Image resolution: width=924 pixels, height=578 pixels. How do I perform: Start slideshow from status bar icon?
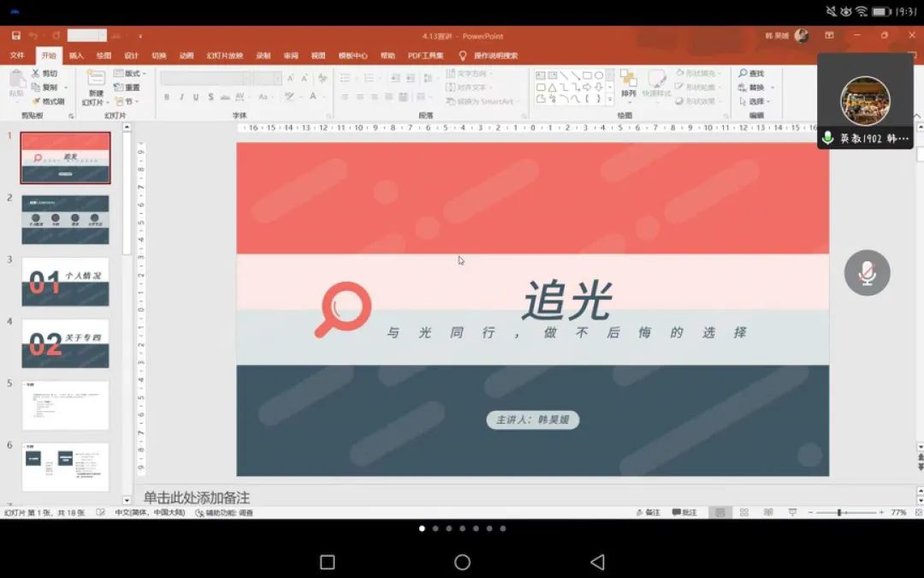pyautogui.click(x=792, y=512)
